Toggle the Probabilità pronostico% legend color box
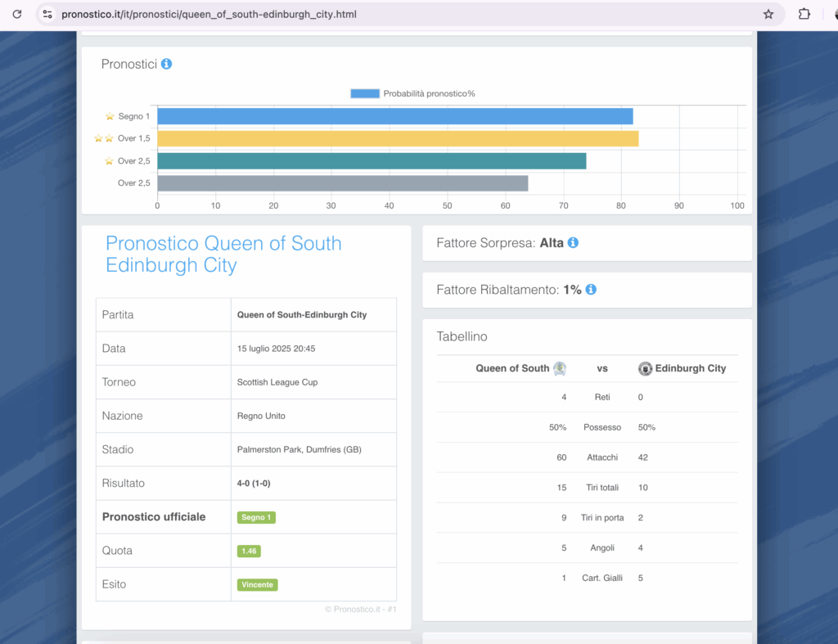 (365, 93)
